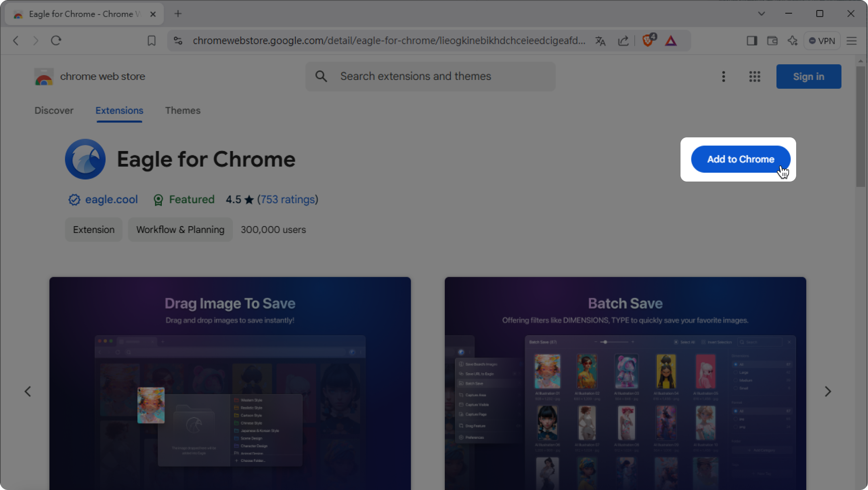
Task: Click the address bar URL
Action: [389, 41]
